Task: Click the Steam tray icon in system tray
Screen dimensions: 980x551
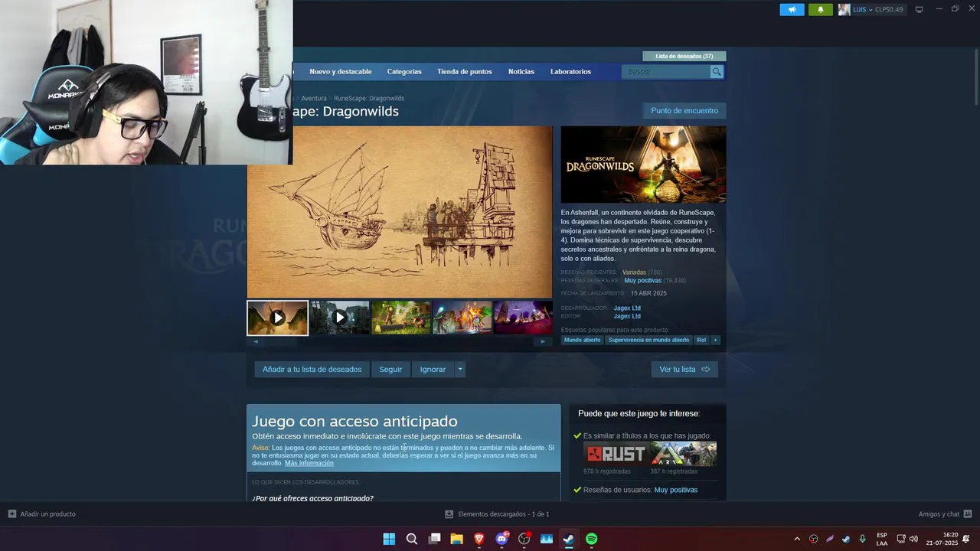Action: pos(846,539)
